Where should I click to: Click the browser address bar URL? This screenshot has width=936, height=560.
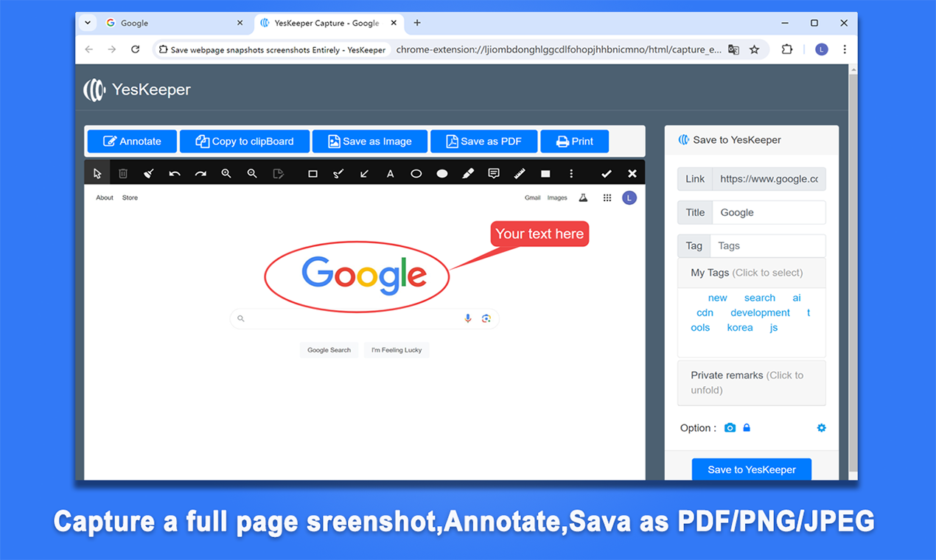click(x=559, y=49)
